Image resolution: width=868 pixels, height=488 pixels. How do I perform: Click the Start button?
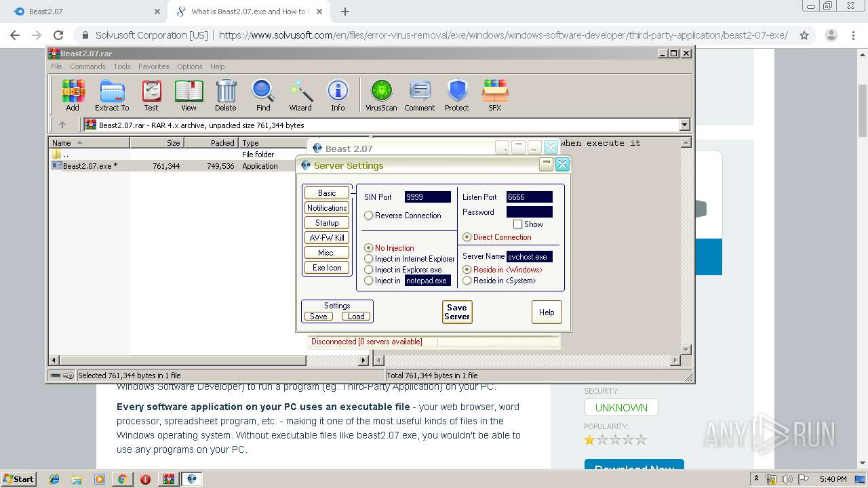pos(18,479)
